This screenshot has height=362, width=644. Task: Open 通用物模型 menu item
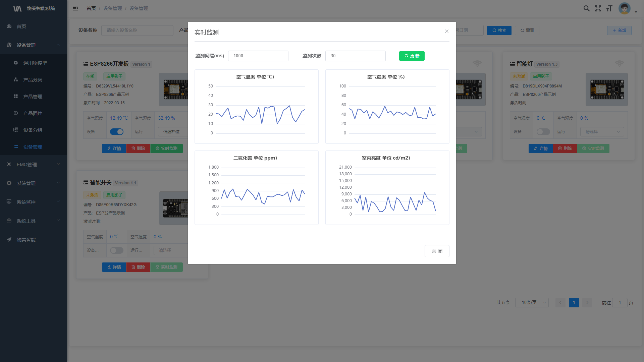pos(35,63)
